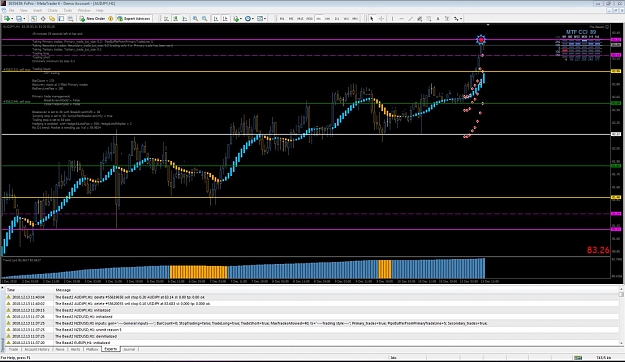Image resolution: width=625 pixels, height=362 pixels.
Task: Click the terminal log vertical scrollbar
Action: tap(621, 316)
